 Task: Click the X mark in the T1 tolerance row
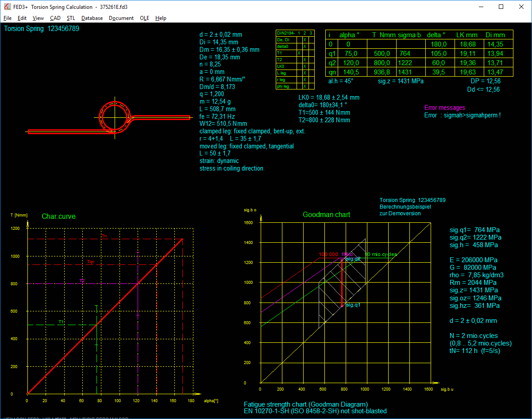click(x=299, y=53)
